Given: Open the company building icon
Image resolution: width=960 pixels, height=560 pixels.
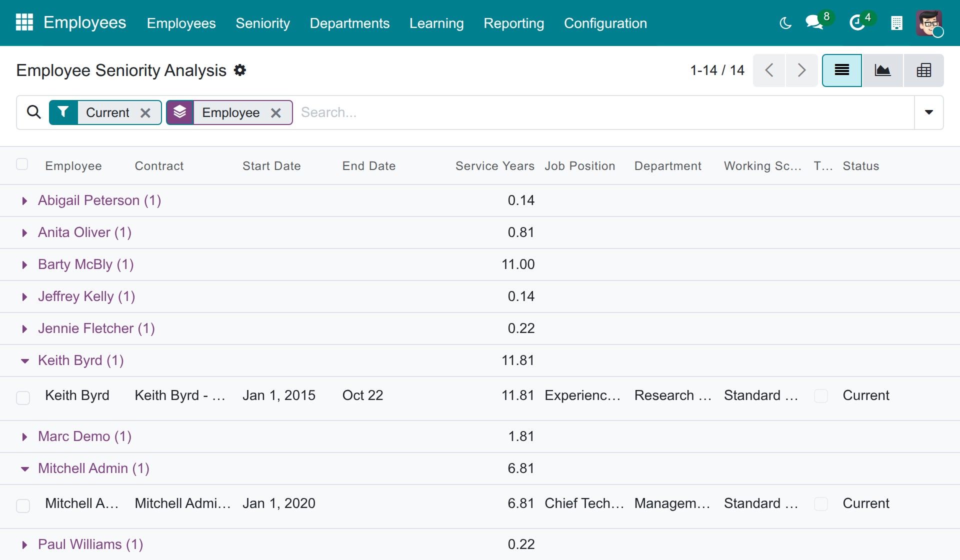Looking at the screenshot, I should [x=896, y=23].
